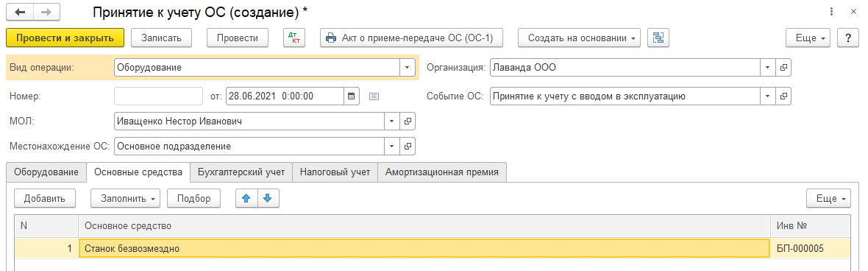Click Провести и закрыть
868x271 pixels.
[x=65, y=38]
